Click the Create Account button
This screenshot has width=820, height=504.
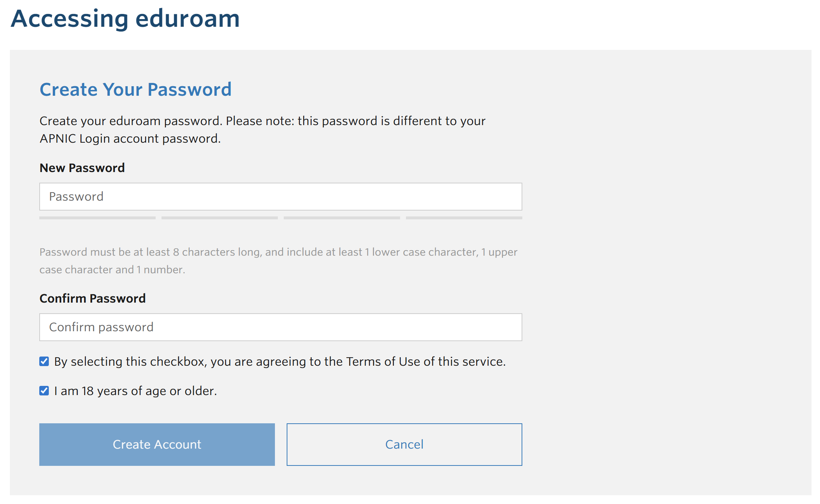[x=157, y=444]
